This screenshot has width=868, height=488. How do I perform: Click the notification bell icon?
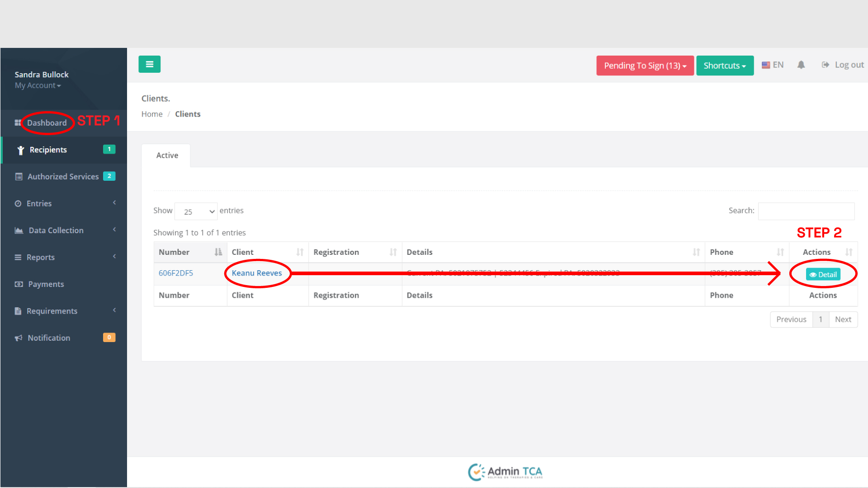click(801, 65)
